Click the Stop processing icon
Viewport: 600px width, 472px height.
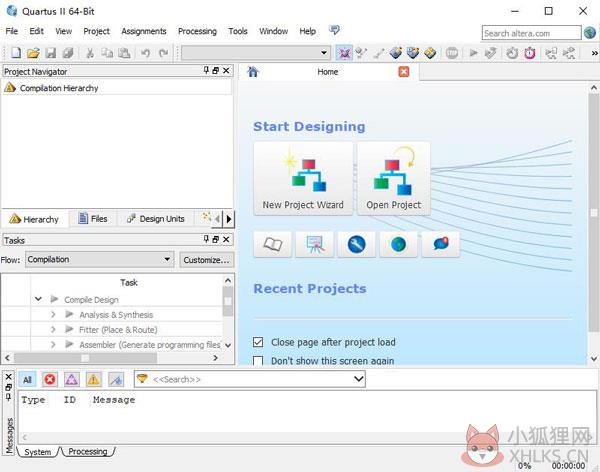(452, 53)
